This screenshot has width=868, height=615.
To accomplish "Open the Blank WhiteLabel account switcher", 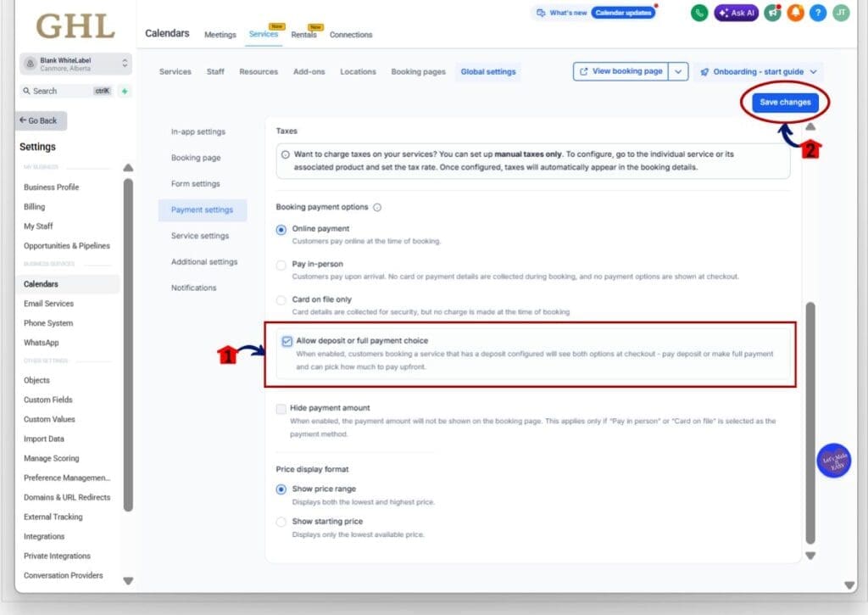I will click(75, 64).
